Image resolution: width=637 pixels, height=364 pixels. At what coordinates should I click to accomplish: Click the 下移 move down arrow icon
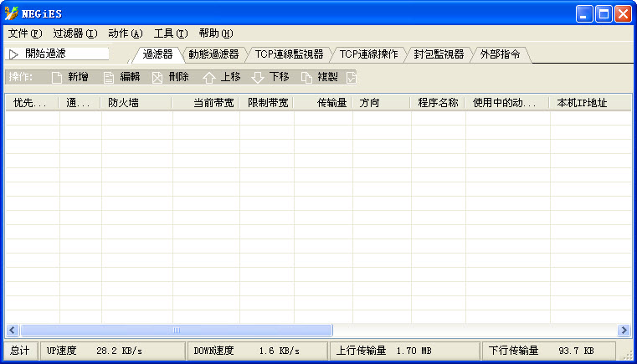click(x=258, y=77)
